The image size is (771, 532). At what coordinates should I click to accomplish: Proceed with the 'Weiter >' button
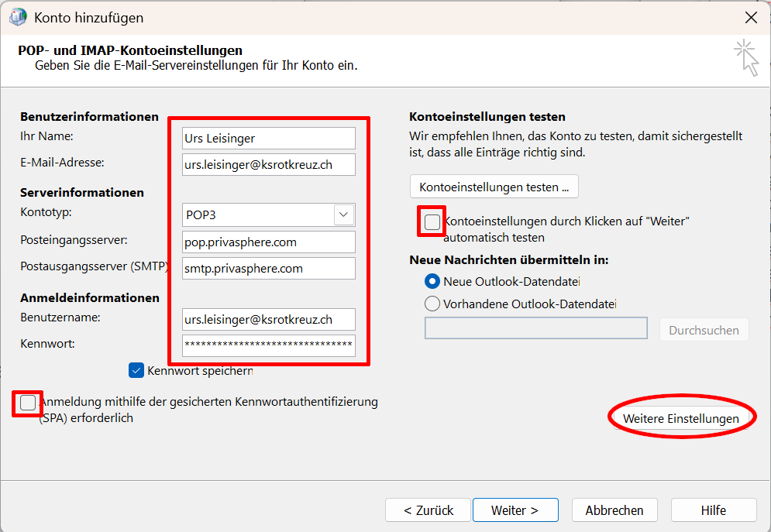click(515, 510)
